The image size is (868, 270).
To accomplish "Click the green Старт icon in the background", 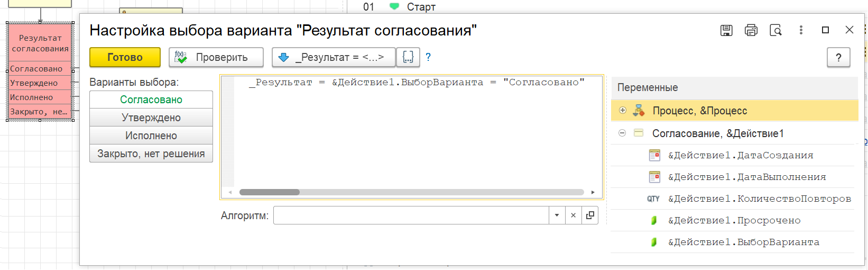I will pos(394,6).
